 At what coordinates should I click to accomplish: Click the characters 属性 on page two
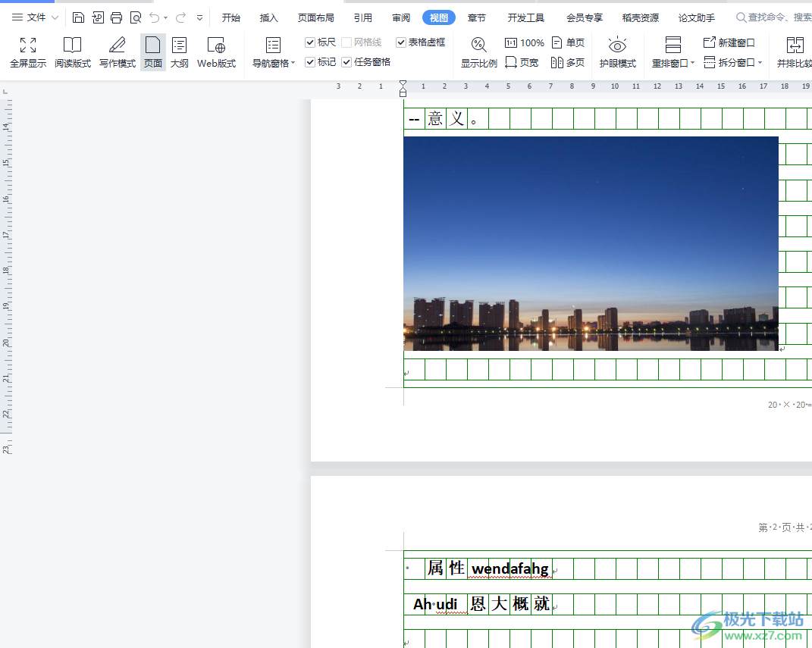coord(446,568)
